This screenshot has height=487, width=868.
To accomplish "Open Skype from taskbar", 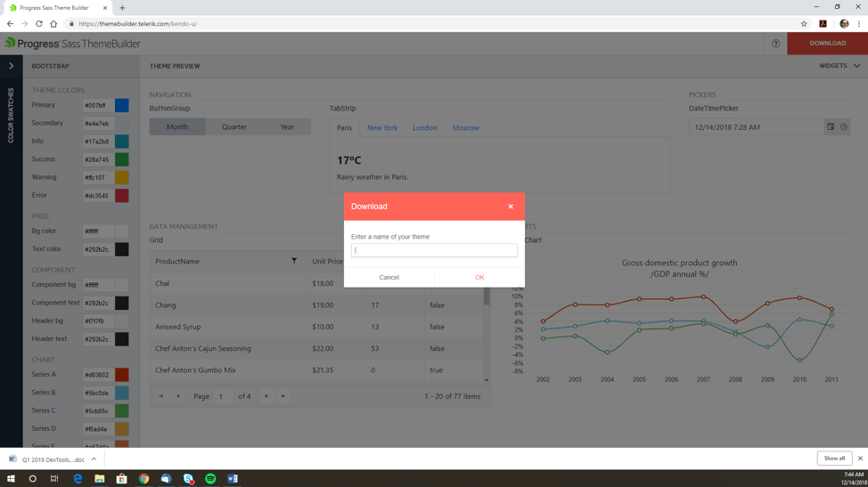I will tap(188, 479).
